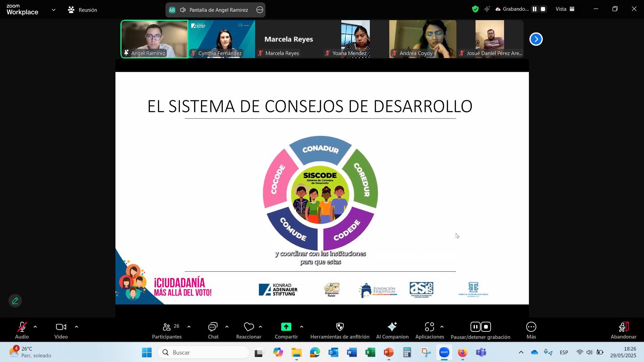
Task: Click the annotation pencil icon
Action: tap(15, 301)
